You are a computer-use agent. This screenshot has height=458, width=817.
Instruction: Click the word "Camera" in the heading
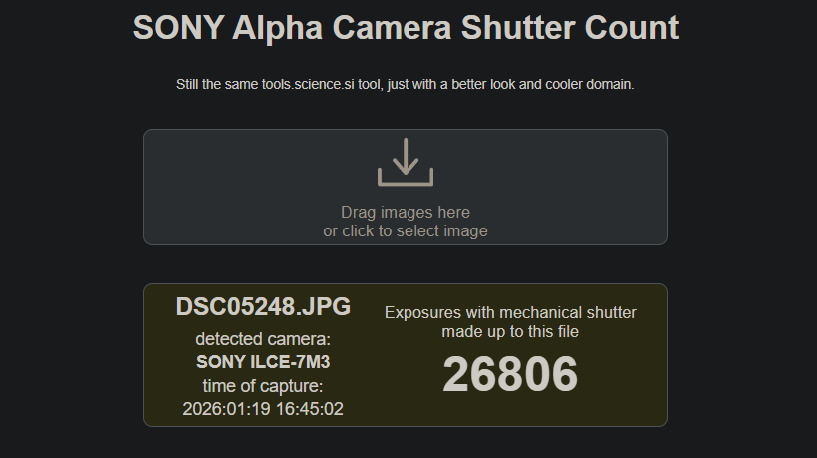(x=393, y=28)
